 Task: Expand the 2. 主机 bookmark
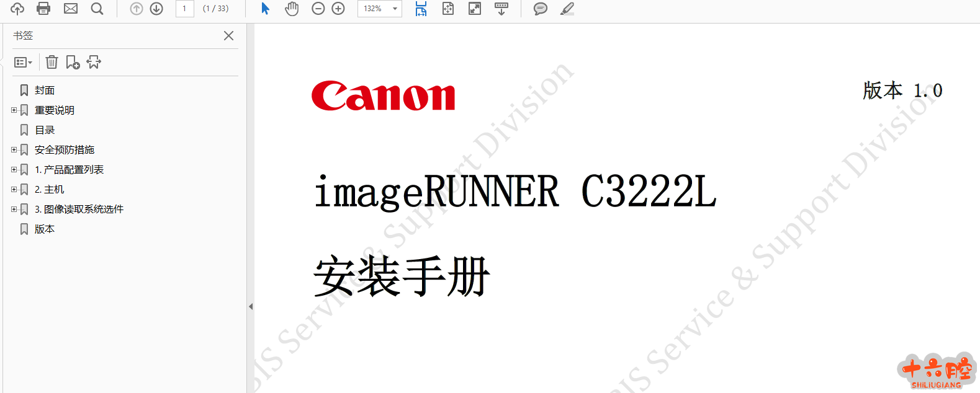pyautogui.click(x=14, y=190)
